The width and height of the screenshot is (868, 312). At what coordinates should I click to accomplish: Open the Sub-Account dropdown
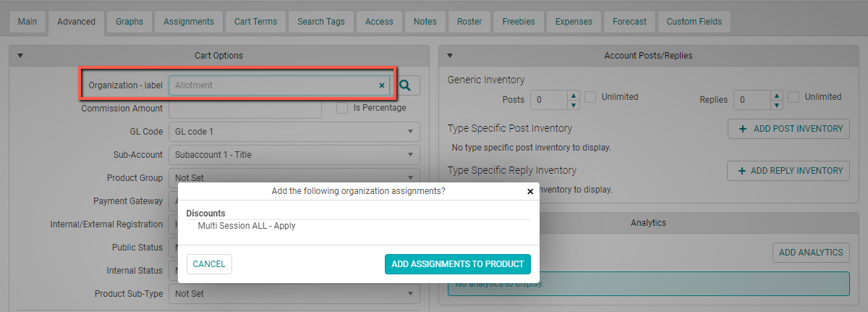point(294,154)
